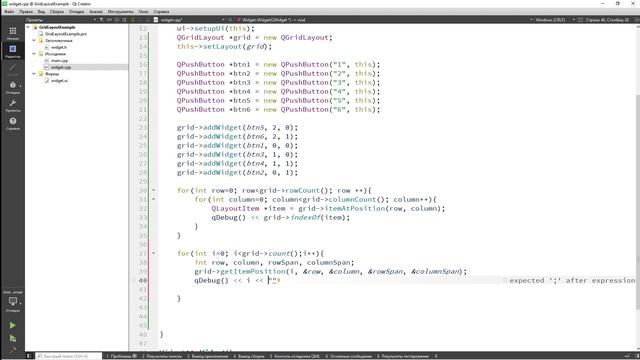Place cursor on getItemPosition in line 39
This screenshot has width=640, height=360.
(x=253, y=271)
